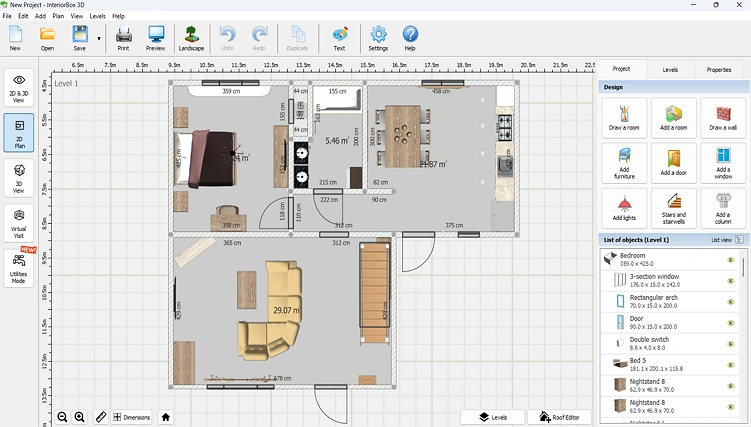The image size is (751, 427).
Task: Open the File menu
Action: coord(7,16)
